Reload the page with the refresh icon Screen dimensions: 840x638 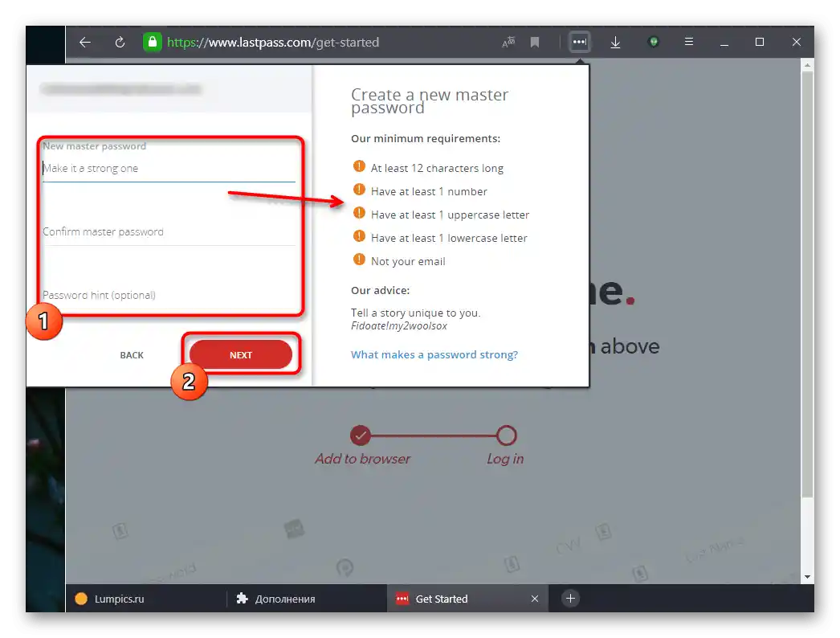click(x=120, y=43)
